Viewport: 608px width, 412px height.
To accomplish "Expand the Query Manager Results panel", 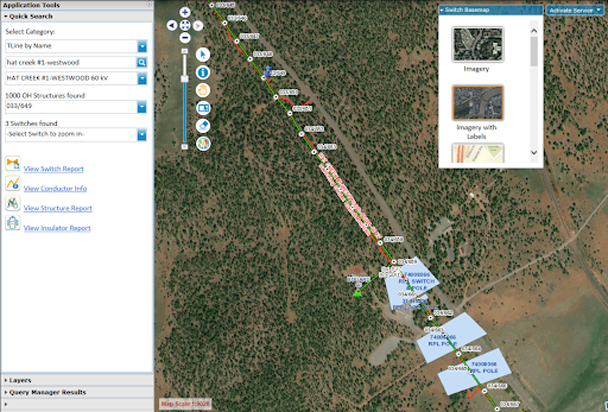I will 46,393.
